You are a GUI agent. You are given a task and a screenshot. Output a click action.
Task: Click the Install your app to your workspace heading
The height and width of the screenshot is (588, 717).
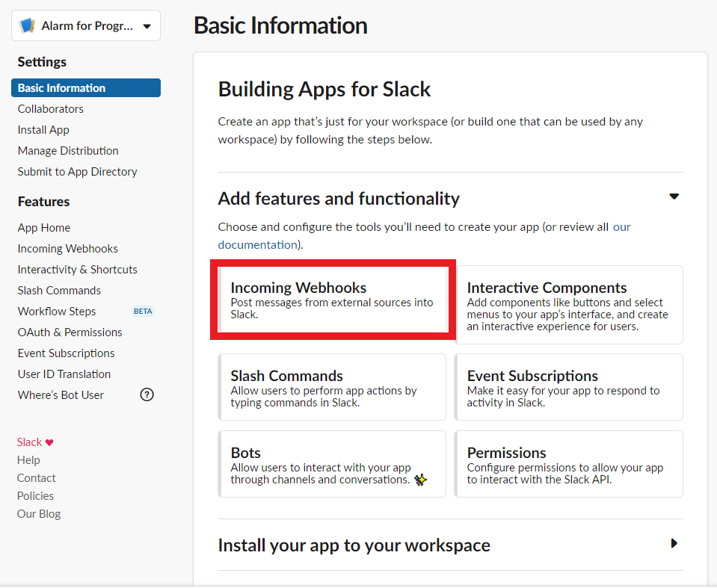point(354,545)
